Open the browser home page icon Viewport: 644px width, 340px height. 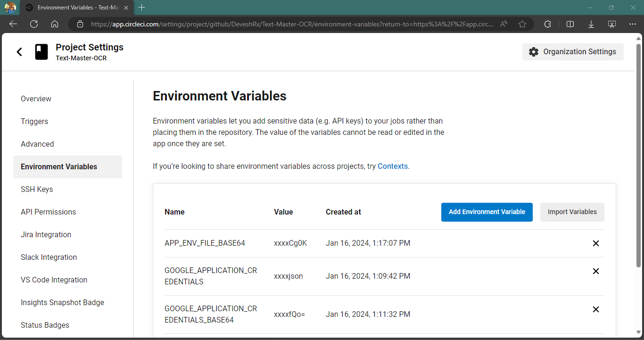click(55, 24)
